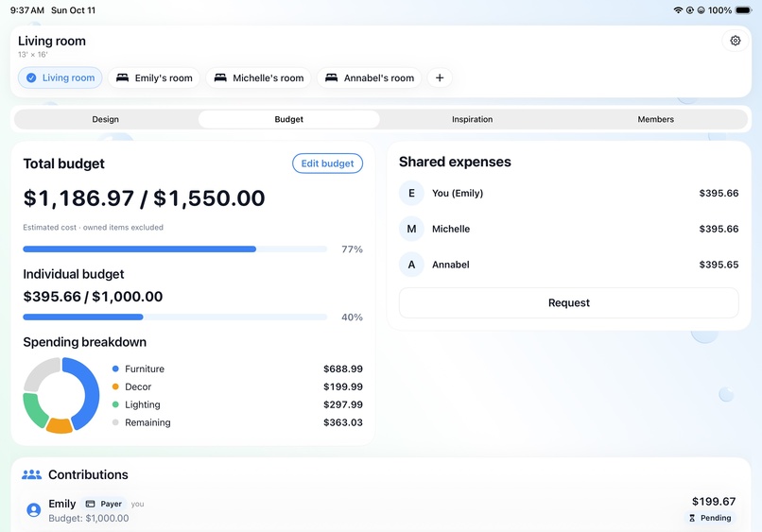This screenshot has height=532, width=762.
Task: Click the bed icon on Michelle's room
Action: click(220, 77)
